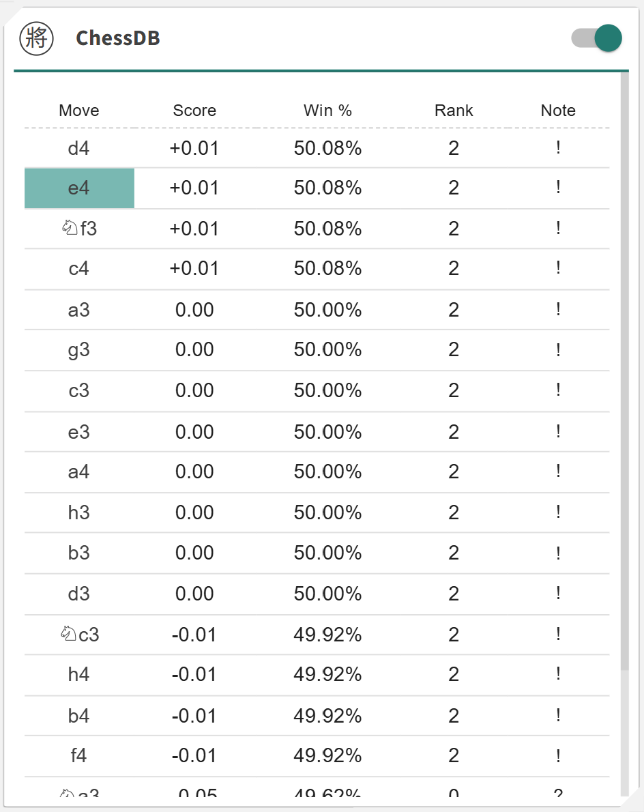This screenshot has height=812, width=644.
Task: Click the Win % column header
Action: 327,111
